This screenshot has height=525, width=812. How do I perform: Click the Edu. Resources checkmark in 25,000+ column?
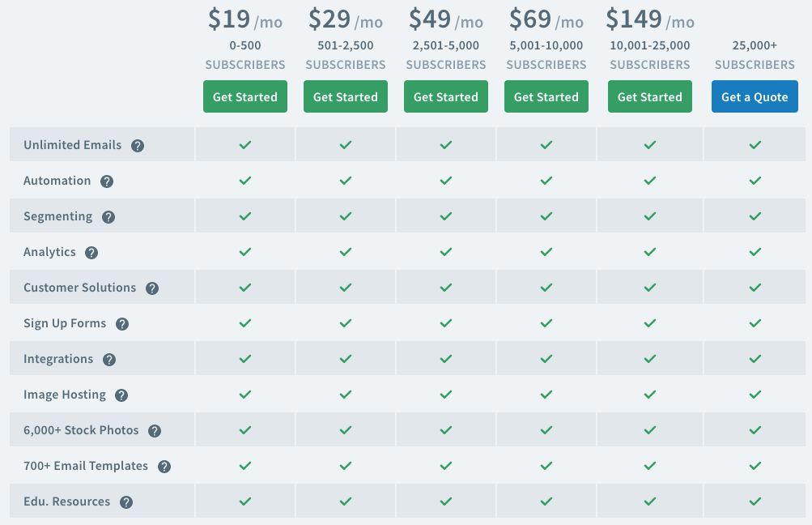[755, 502]
